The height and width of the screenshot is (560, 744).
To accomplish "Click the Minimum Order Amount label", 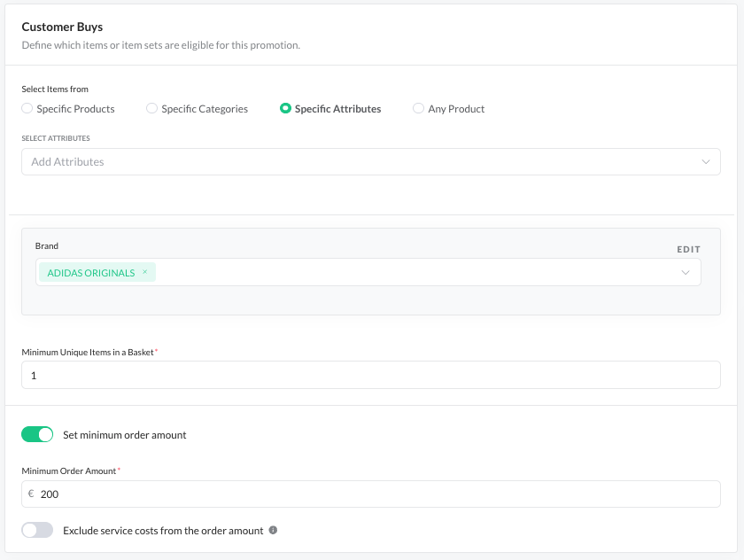I will [69, 471].
